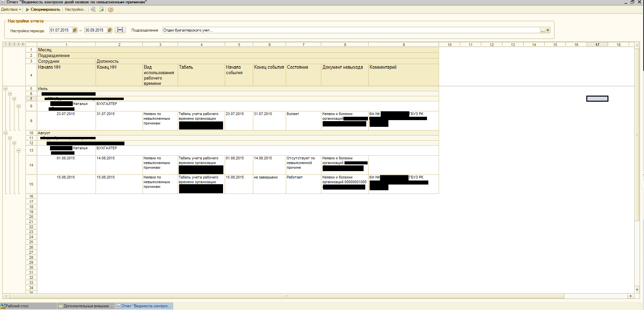
Task: Click the restore settings toolbar icon
Action: (x=94, y=9)
